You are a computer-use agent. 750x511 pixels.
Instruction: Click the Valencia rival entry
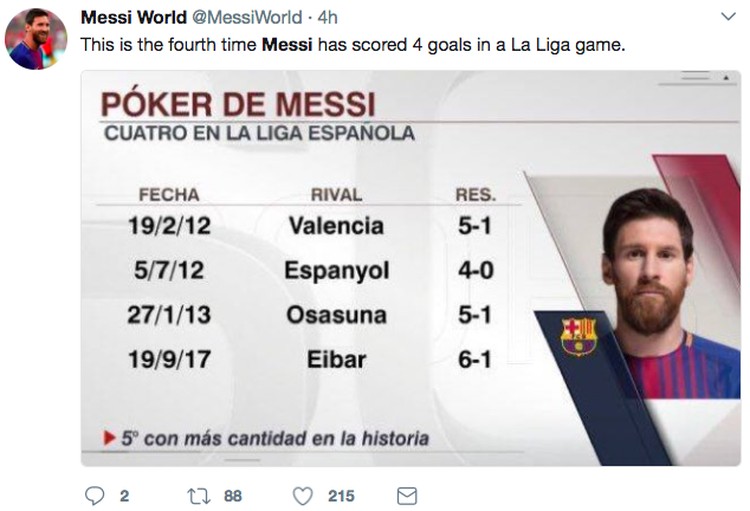click(x=336, y=226)
